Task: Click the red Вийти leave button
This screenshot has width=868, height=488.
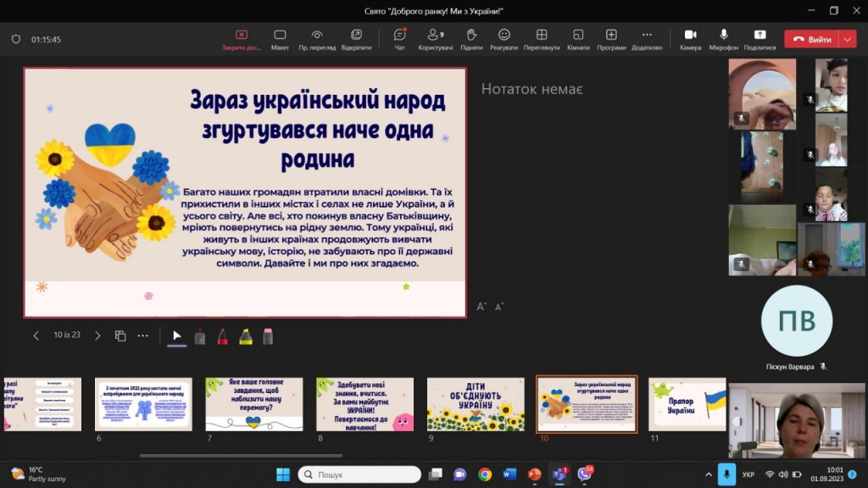Action: (811, 39)
